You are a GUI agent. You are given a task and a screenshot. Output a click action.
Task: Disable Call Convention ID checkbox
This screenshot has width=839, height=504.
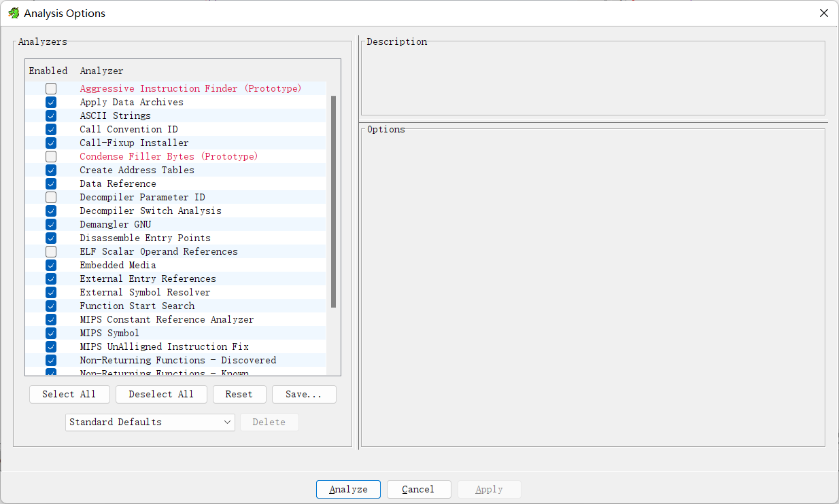click(51, 129)
